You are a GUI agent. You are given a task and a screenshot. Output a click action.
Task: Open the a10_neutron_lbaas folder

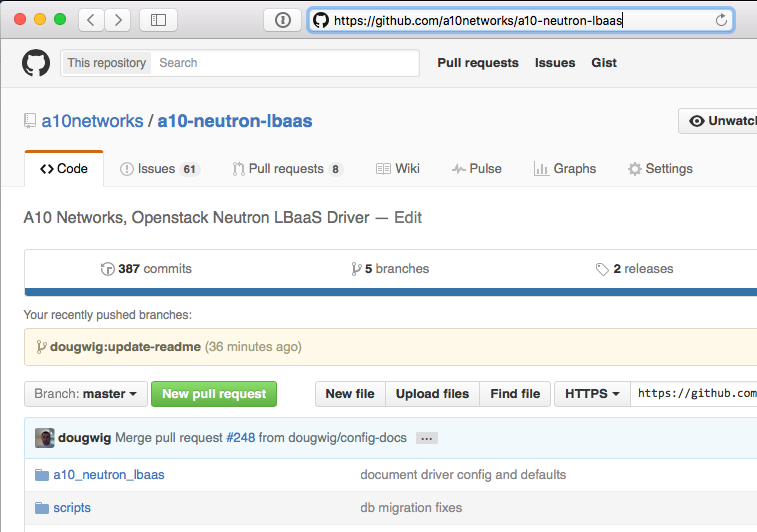109,475
